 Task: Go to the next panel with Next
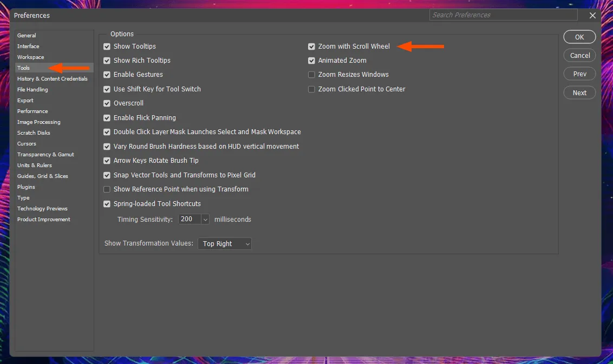579,92
